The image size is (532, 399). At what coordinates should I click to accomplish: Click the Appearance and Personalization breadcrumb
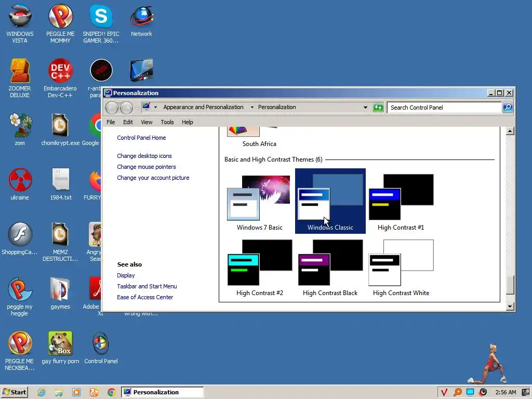click(x=203, y=107)
